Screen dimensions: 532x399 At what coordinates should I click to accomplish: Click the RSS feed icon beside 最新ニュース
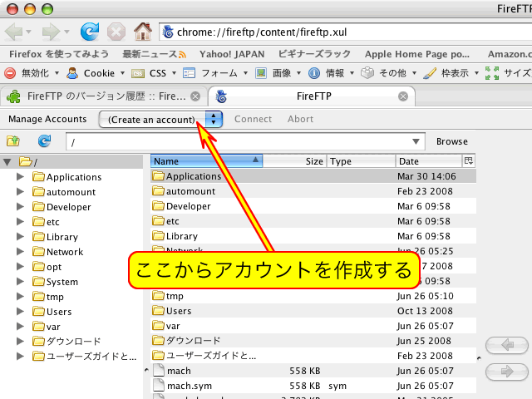click(x=183, y=54)
